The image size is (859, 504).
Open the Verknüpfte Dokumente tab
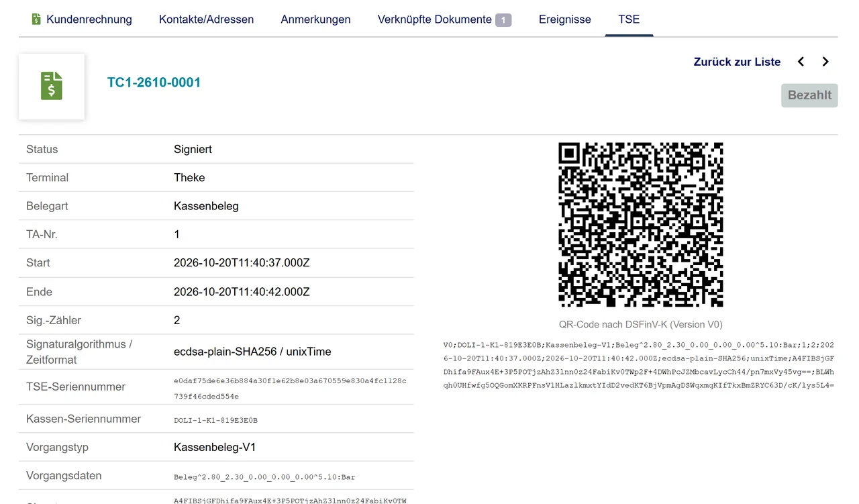coord(444,19)
